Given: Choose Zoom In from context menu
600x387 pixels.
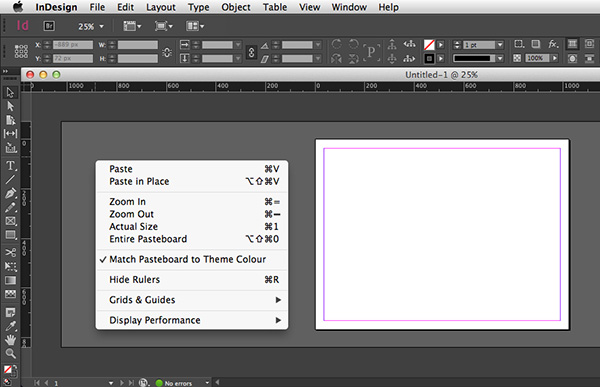Looking at the screenshot, I should pos(192,201).
